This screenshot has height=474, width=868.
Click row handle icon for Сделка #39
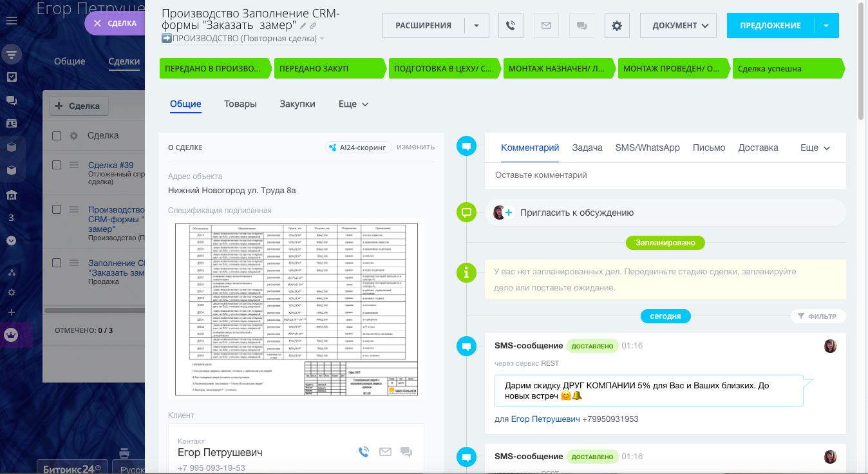(74, 165)
